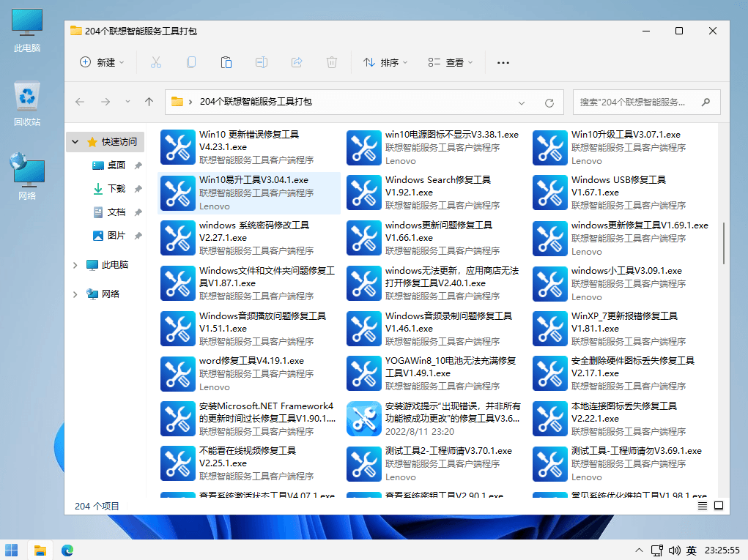Click the Delete trash icon
The image size is (748, 560).
tap(332, 62)
